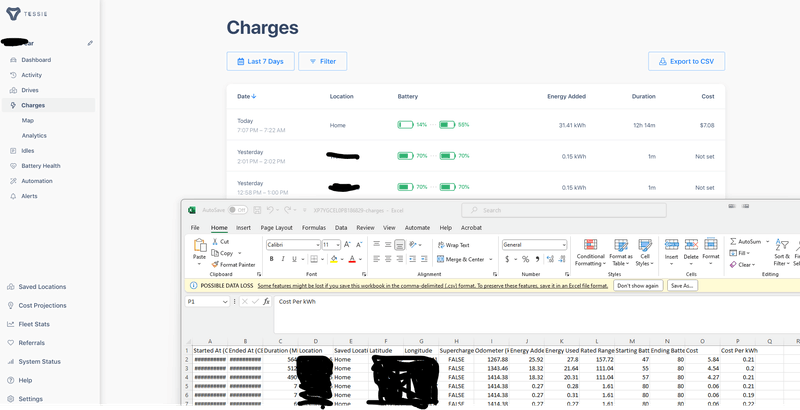This screenshot has height=410, width=800.
Task: Open Conditional Formatting
Action: pos(590,252)
